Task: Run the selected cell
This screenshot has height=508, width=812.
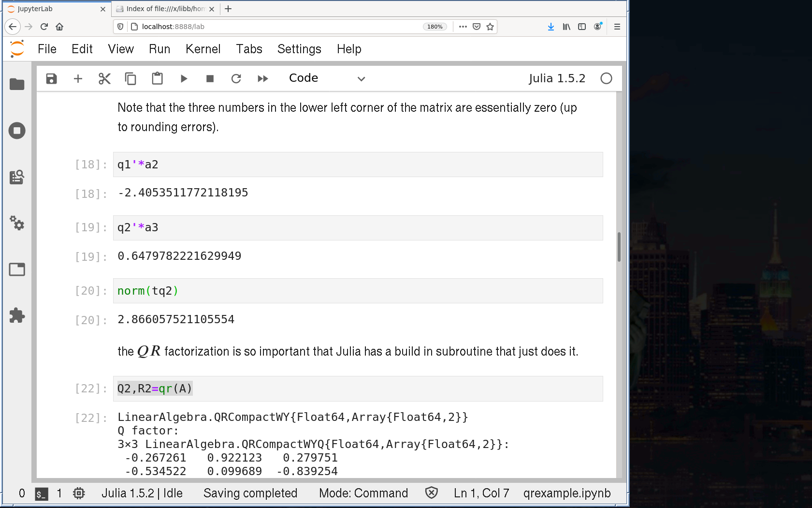Action: [184, 78]
